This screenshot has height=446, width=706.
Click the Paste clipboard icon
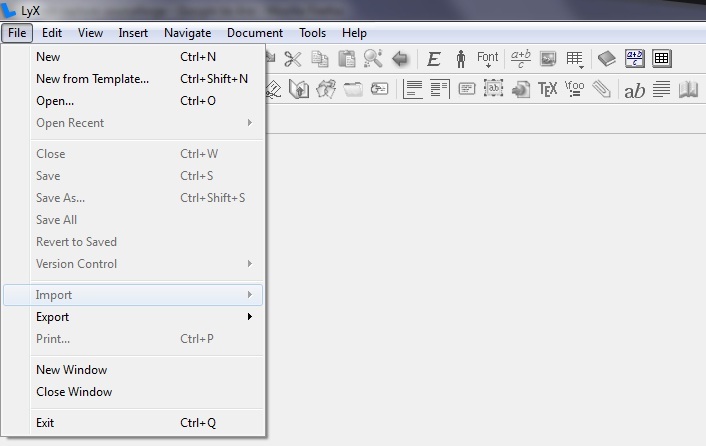click(347, 59)
